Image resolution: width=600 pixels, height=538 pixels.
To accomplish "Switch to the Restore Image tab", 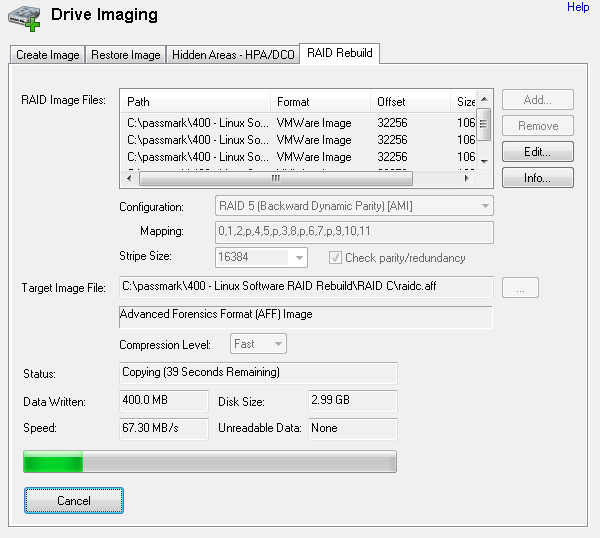I will tap(126, 55).
